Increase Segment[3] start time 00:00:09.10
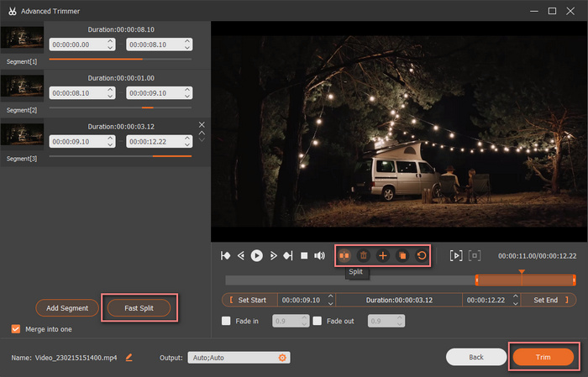This screenshot has height=377, width=588. tap(110, 139)
